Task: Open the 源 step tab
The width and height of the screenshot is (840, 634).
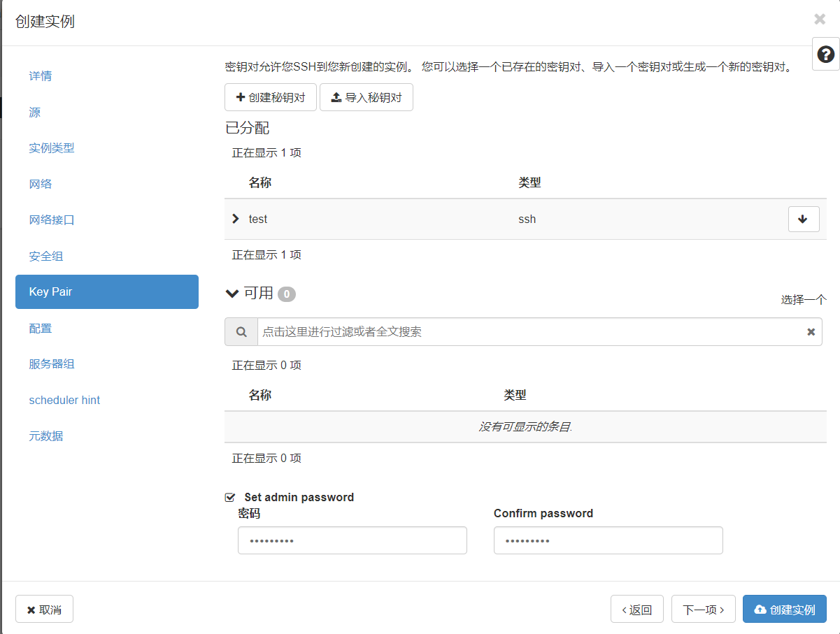Action: tap(107, 112)
